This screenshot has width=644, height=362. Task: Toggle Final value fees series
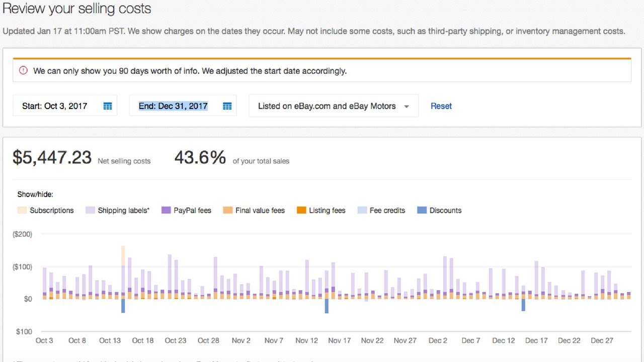pos(260,211)
